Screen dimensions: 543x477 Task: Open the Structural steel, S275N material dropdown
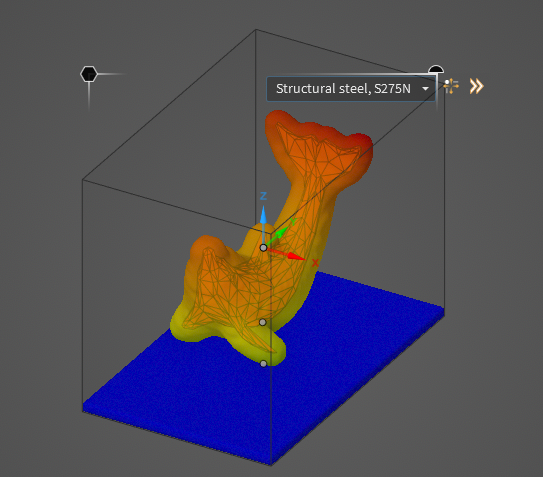pos(351,89)
